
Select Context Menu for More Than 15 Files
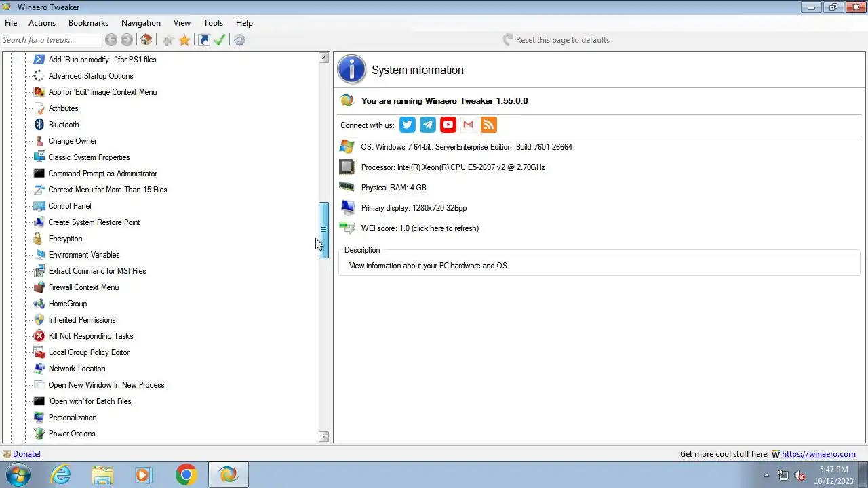108,190
